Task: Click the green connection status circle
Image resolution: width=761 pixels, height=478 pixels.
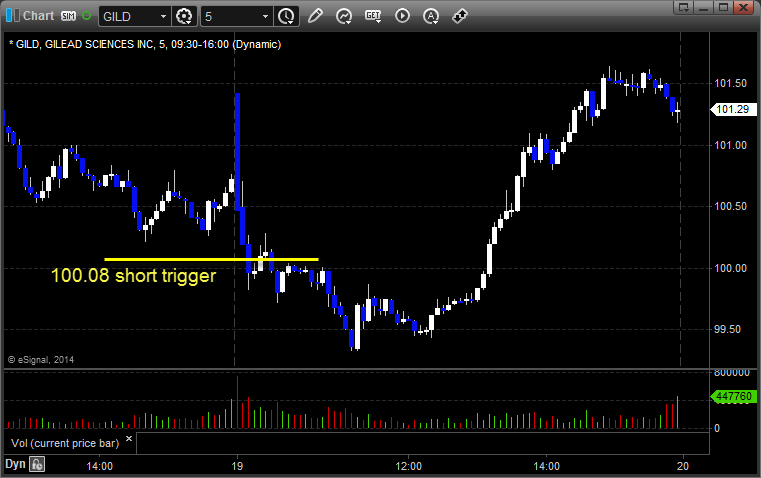Action: coord(87,16)
